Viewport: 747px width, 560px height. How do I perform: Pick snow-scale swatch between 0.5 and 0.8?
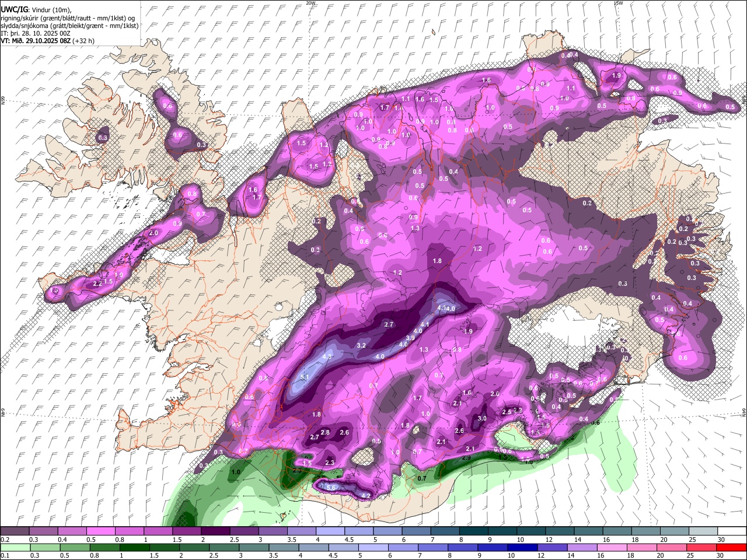[x=100, y=531]
